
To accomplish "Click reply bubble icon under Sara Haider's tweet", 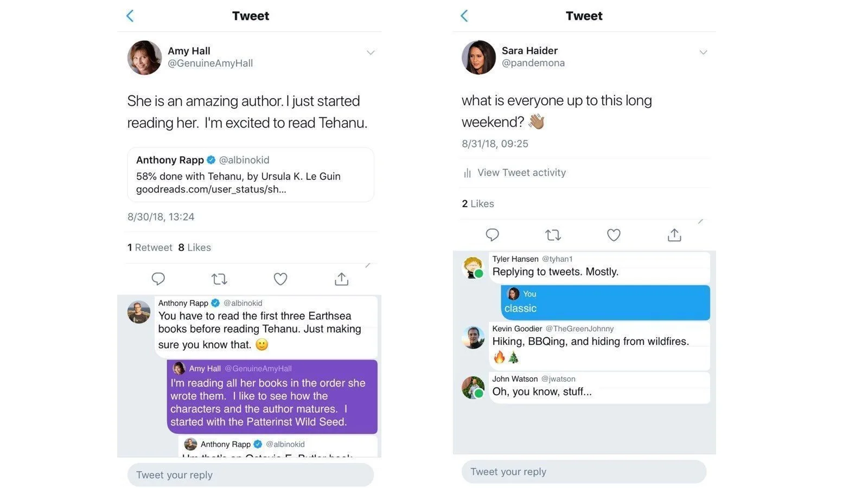I will pyautogui.click(x=492, y=235).
